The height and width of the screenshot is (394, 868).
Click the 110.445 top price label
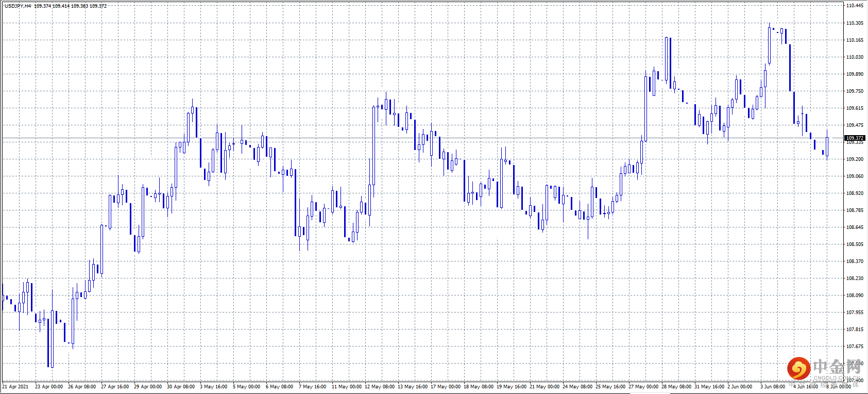pos(855,6)
